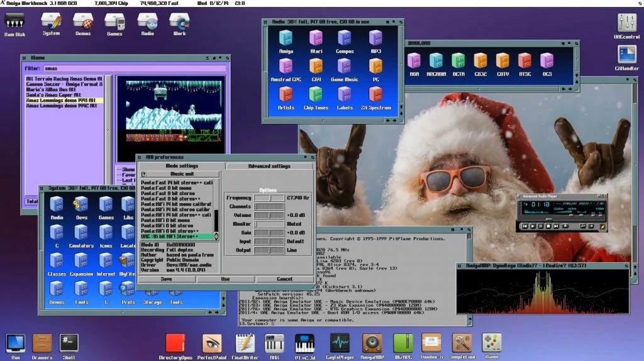Save the AHI preferences
This screenshot has height=361, width=644.
(x=166, y=279)
